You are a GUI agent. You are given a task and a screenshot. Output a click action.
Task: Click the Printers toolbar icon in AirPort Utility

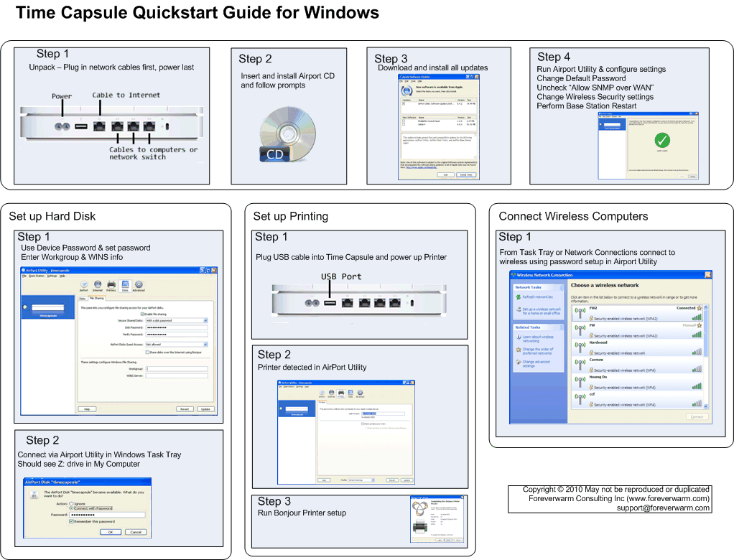[111, 285]
